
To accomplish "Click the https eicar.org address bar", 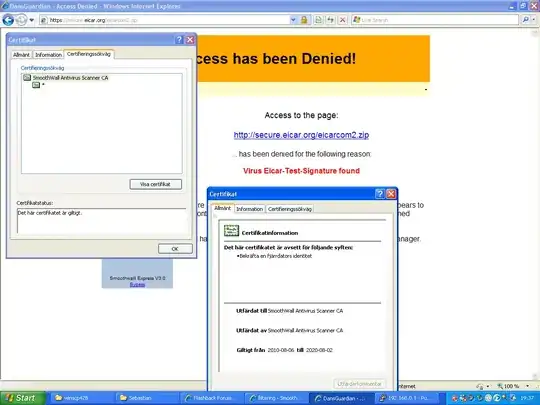I will pyautogui.click(x=164, y=20).
